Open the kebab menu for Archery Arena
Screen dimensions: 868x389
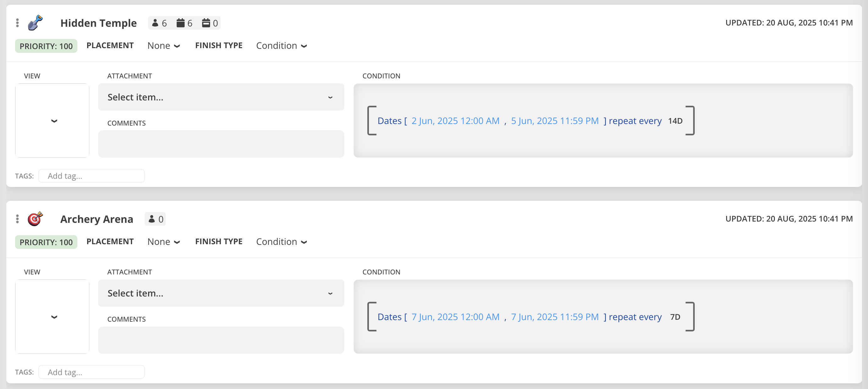[17, 219]
